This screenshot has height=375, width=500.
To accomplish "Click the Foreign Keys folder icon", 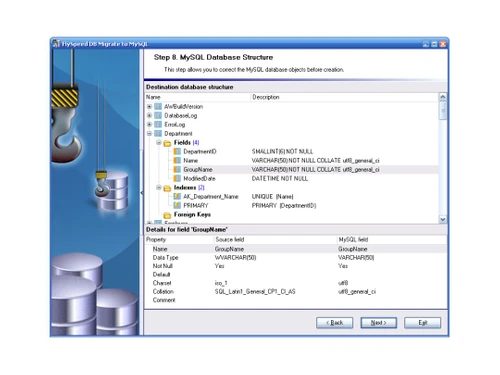I will [167, 215].
